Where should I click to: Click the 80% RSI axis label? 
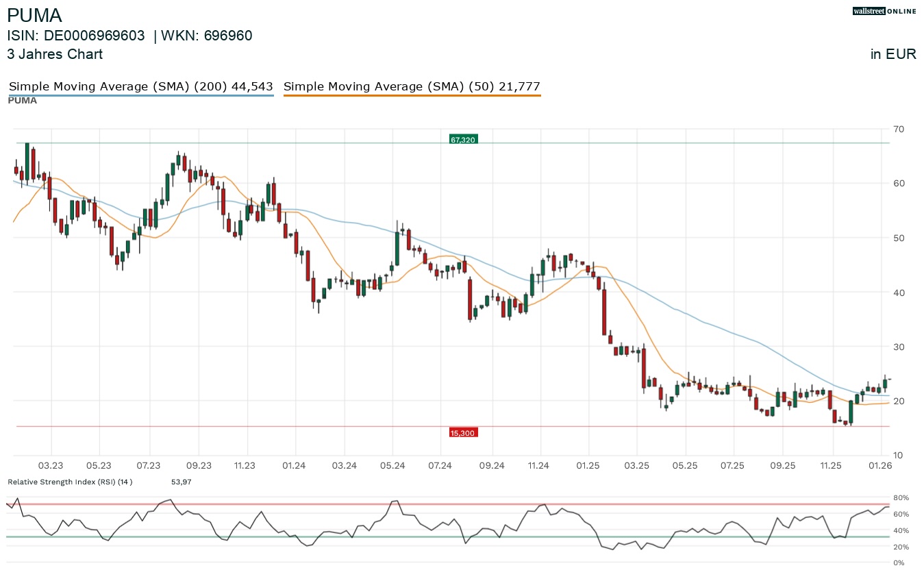pyautogui.click(x=901, y=497)
